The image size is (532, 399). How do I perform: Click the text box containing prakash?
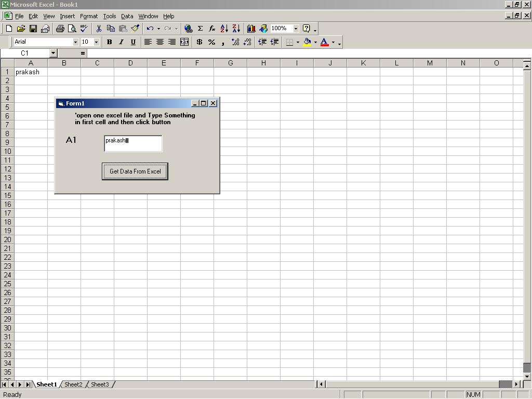(x=133, y=143)
